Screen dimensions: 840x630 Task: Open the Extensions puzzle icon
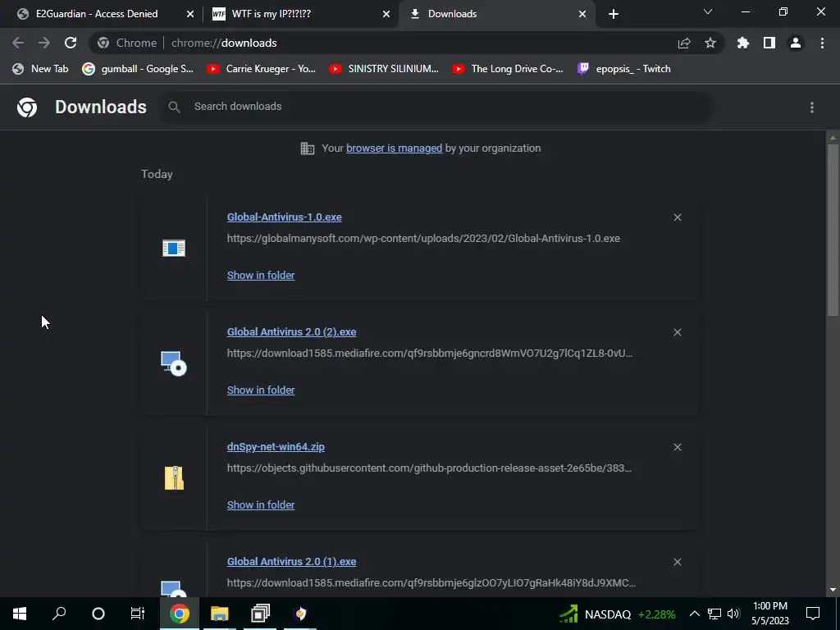[743, 43]
